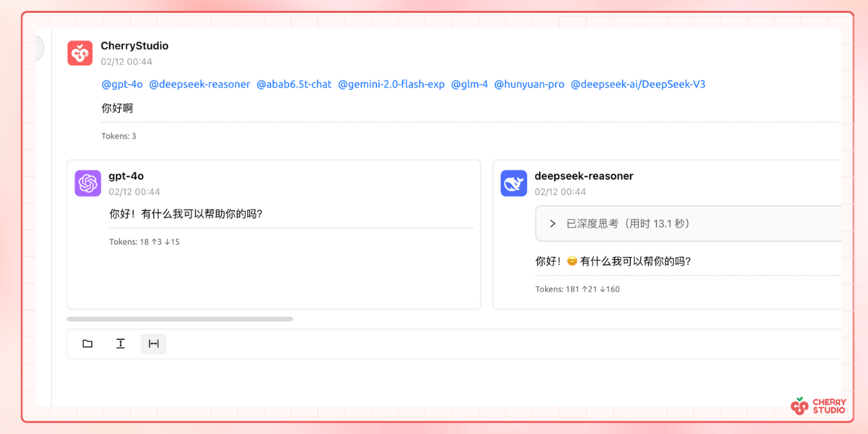Click the gpt-4o model name heading
This screenshot has height=434, width=868.
pos(126,176)
